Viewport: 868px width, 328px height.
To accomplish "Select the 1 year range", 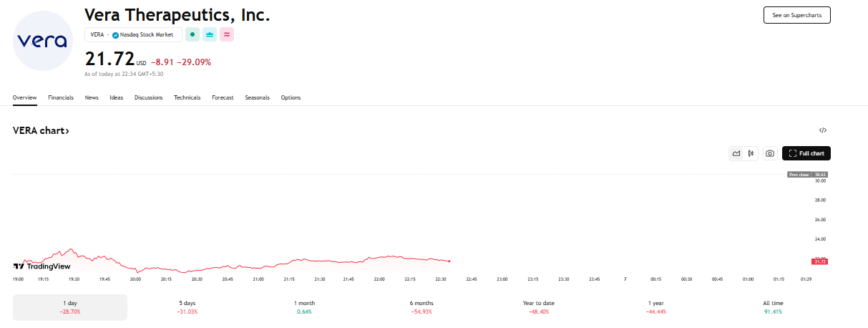I will 656,307.
